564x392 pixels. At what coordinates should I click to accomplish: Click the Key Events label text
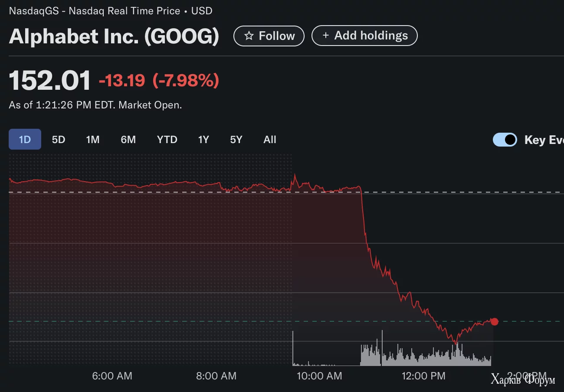click(x=544, y=140)
